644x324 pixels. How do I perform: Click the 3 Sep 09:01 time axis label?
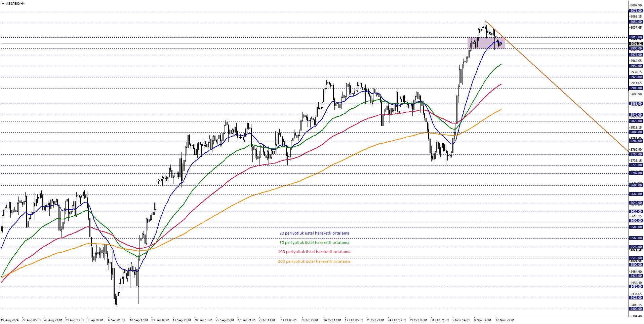[x=95, y=320]
